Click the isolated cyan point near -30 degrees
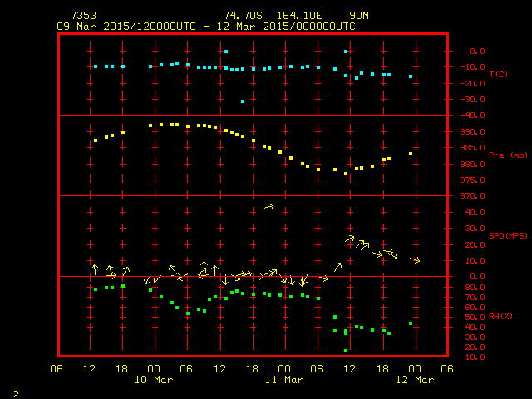The image size is (532, 399). point(243,101)
